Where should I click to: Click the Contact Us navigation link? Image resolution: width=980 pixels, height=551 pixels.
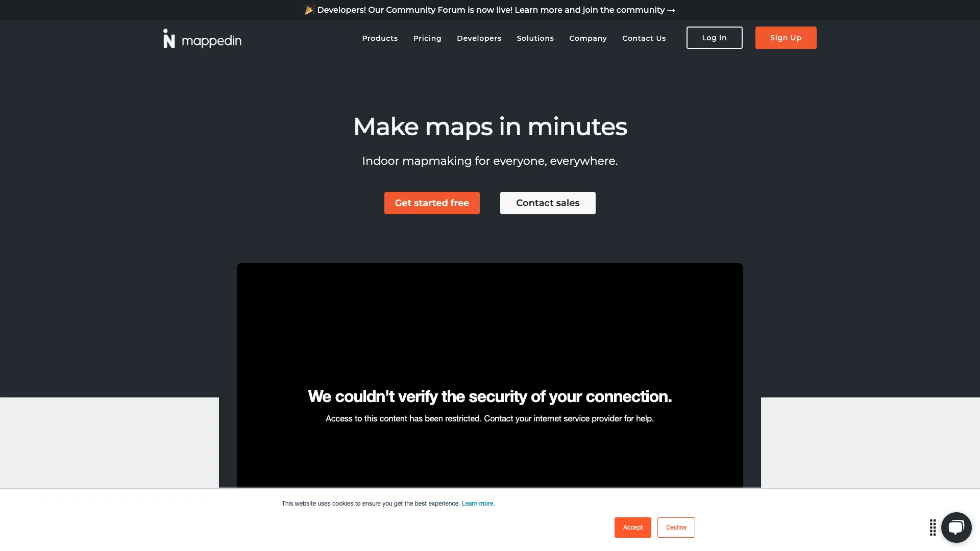[x=644, y=38]
